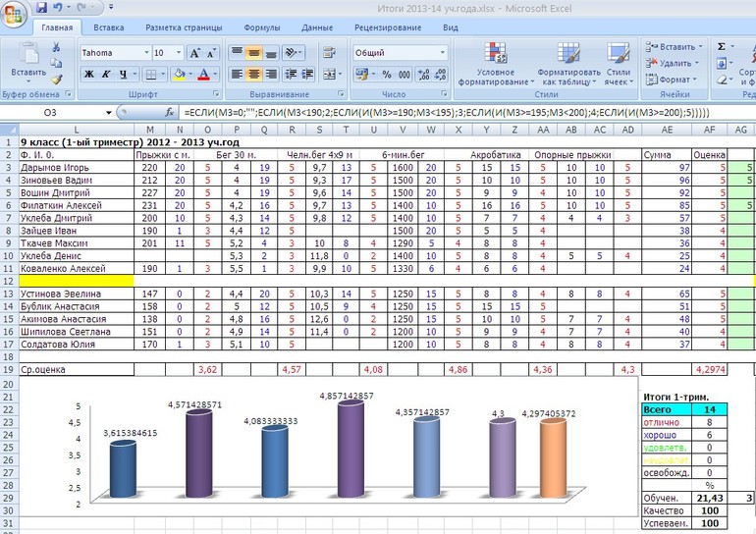The height and width of the screenshot is (534, 756).
Task: Click the Increase Font Size icon
Action: [x=194, y=53]
